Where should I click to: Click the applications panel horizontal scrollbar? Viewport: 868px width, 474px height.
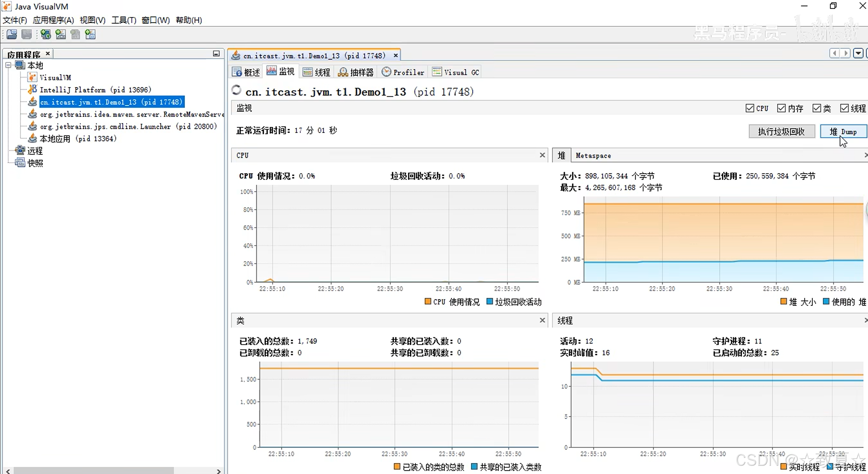(93, 471)
